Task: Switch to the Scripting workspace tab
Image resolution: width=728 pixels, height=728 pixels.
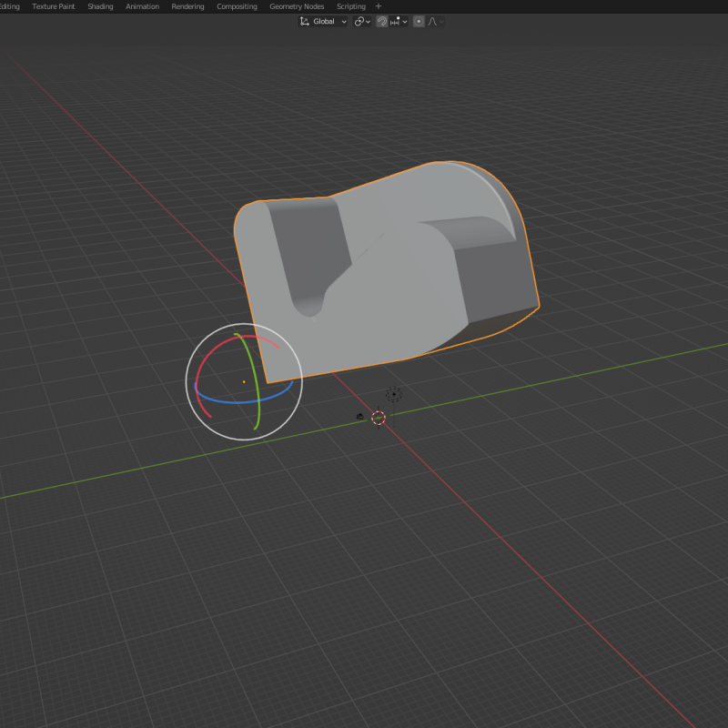Action: pos(351,6)
